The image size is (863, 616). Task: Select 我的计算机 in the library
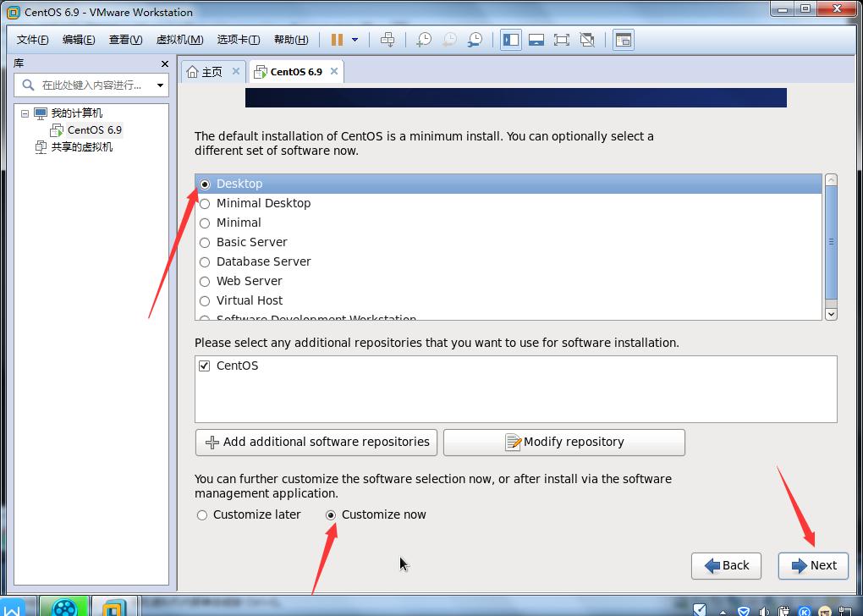pos(76,113)
